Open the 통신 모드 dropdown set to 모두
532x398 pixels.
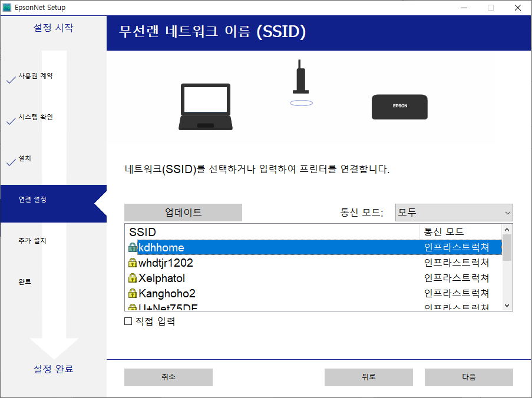click(x=454, y=213)
